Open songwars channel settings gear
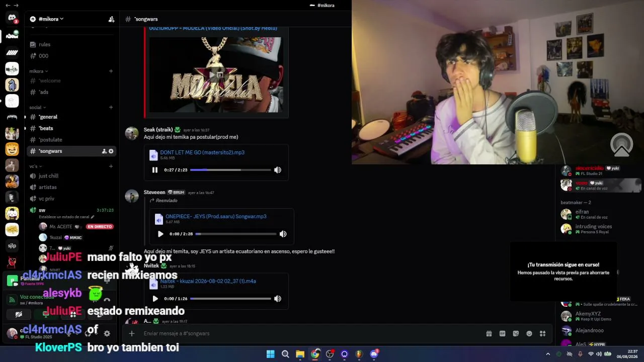 (x=111, y=151)
